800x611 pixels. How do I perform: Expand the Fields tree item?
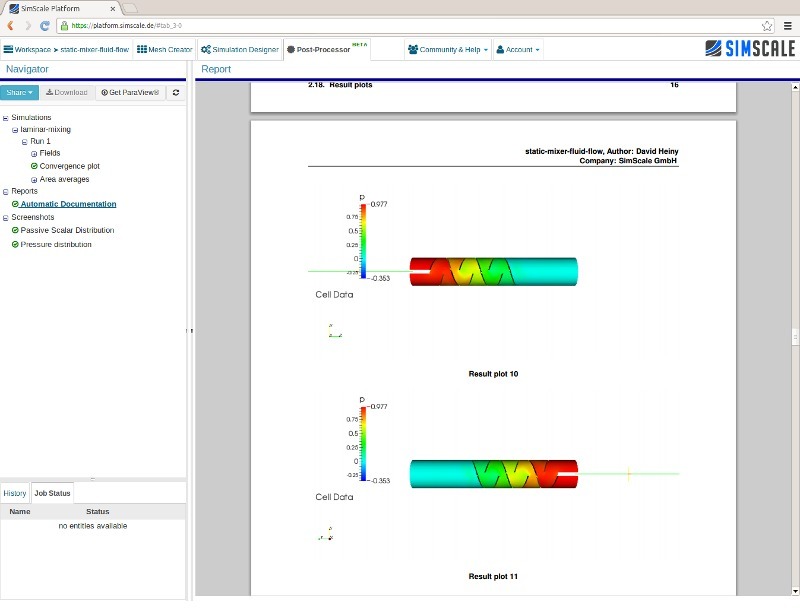pyautogui.click(x=34, y=153)
